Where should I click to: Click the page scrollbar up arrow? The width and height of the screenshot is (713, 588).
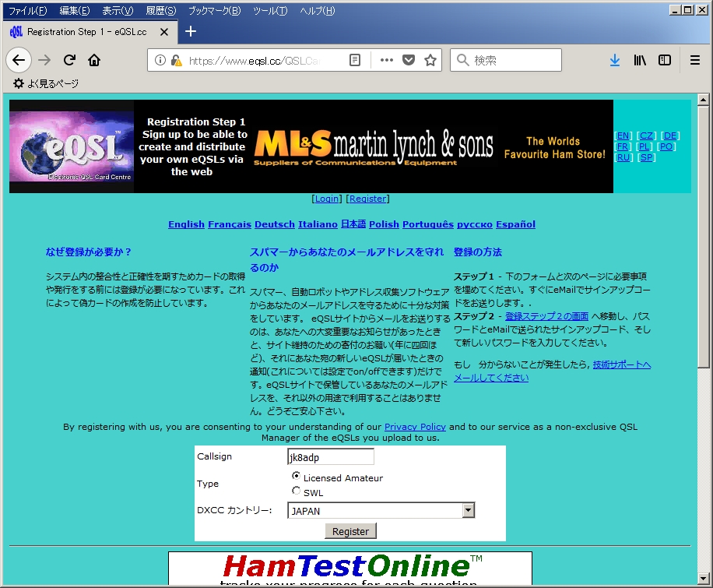tap(703, 99)
